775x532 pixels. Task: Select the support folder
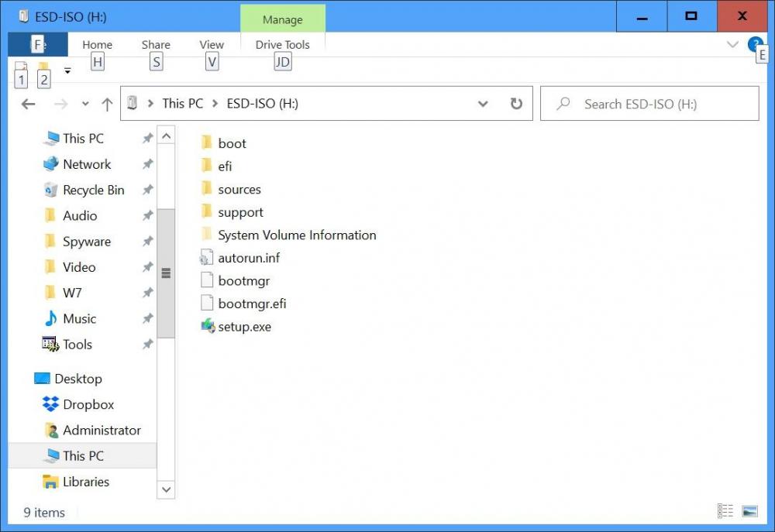pyautogui.click(x=240, y=212)
